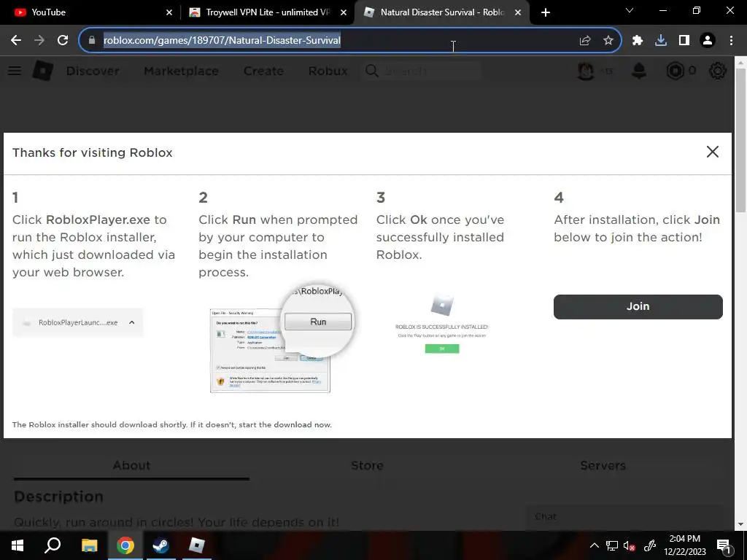The width and height of the screenshot is (747, 560).
Task: Click the Chrome taskbar icon
Action: tap(125, 545)
